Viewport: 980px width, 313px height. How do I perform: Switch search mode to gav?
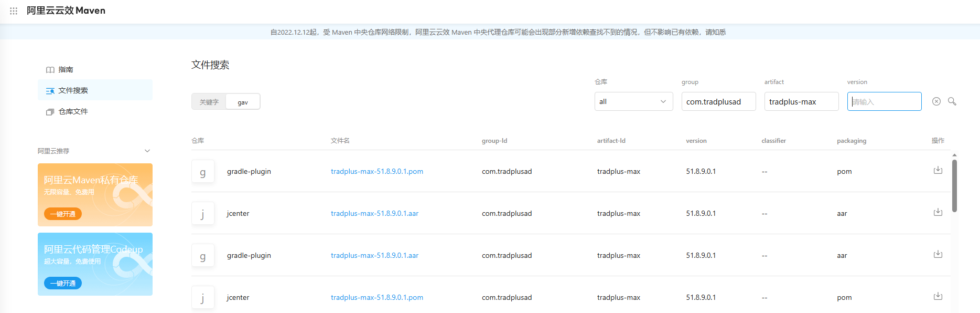click(x=243, y=102)
